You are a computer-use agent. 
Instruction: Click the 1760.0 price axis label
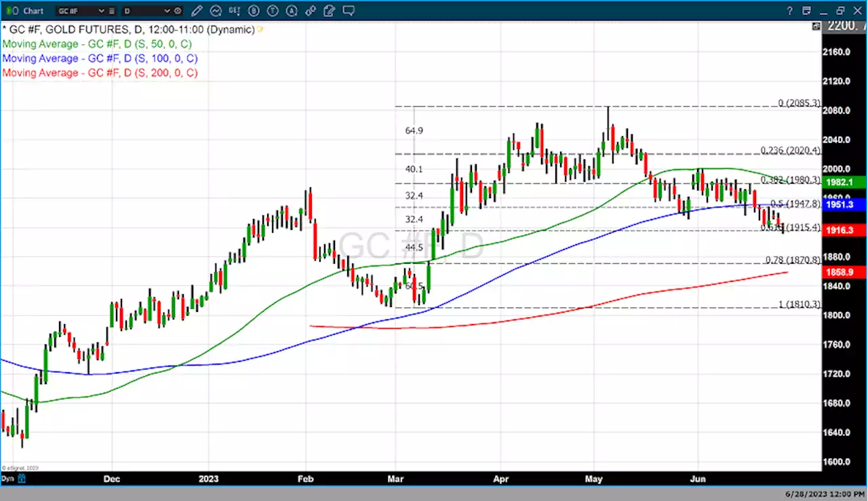tap(836, 344)
